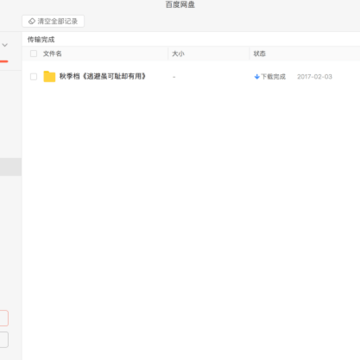Click the eraser icon in 清空全部记录

pyautogui.click(x=32, y=21)
